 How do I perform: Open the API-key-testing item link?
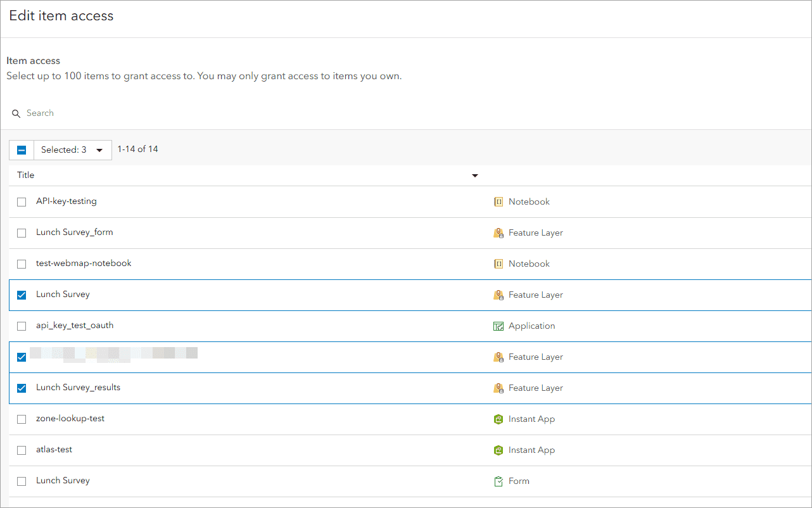coord(66,201)
